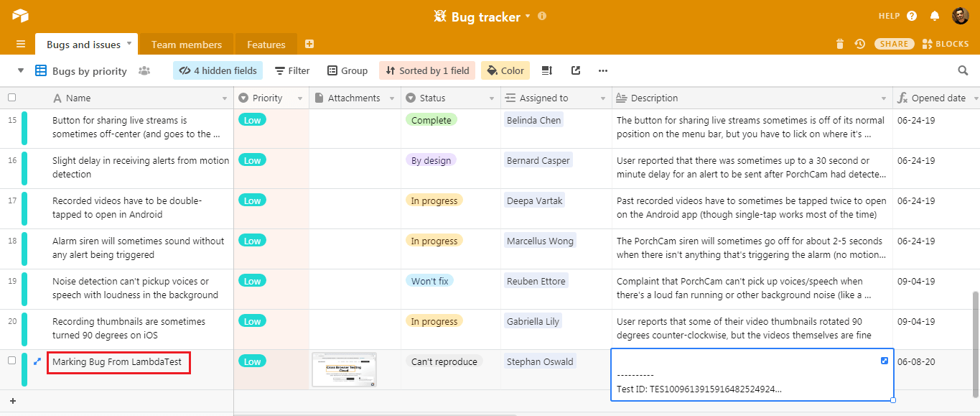Image resolution: width=980 pixels, height=416 pixels.
Task: Select all records via header checkbox
Action: (11, 97)
